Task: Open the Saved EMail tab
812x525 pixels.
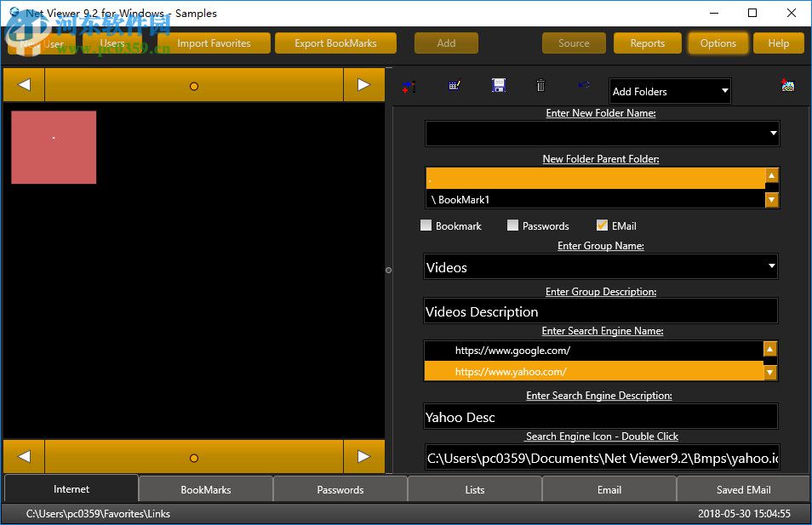Action: click(743, 489)
